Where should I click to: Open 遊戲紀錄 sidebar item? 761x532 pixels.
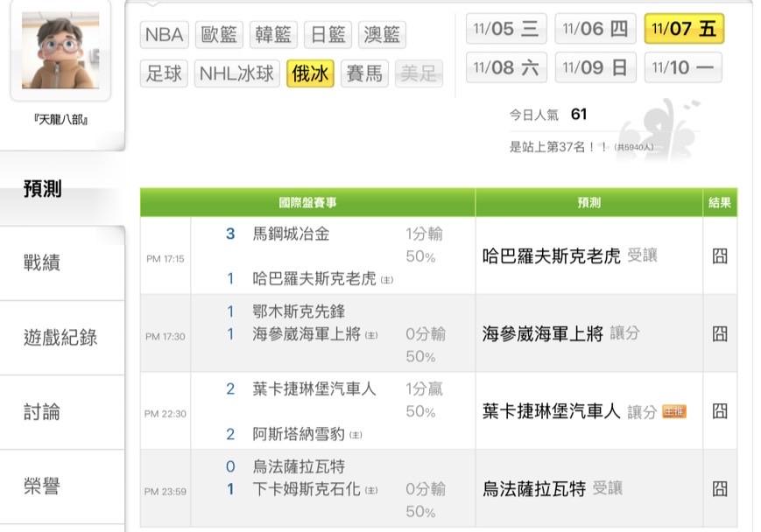tap(60, 338)
